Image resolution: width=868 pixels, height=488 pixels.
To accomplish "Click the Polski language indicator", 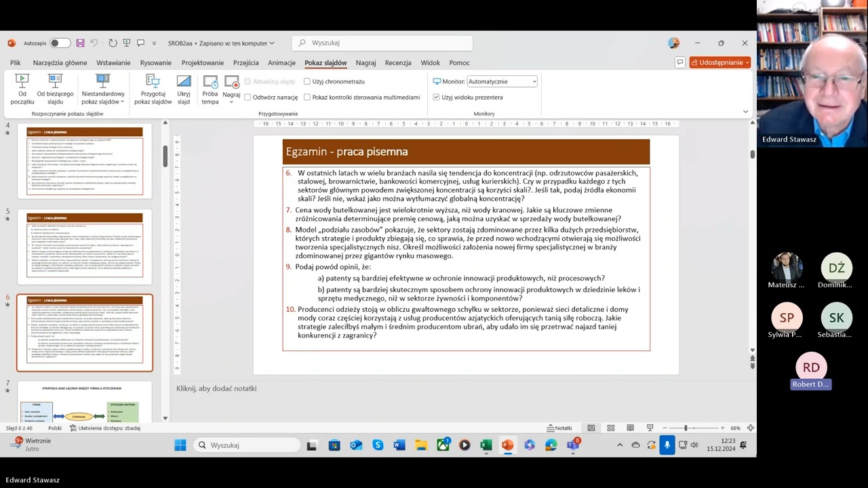I will click(55, 428).
